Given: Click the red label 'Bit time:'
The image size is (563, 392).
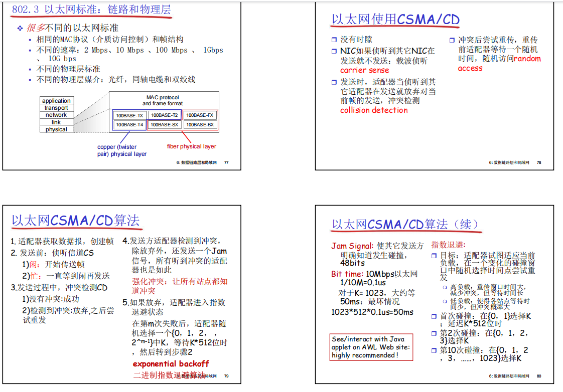Looking at the screenshot, I should pyautogui.click(x=347, y=274).
